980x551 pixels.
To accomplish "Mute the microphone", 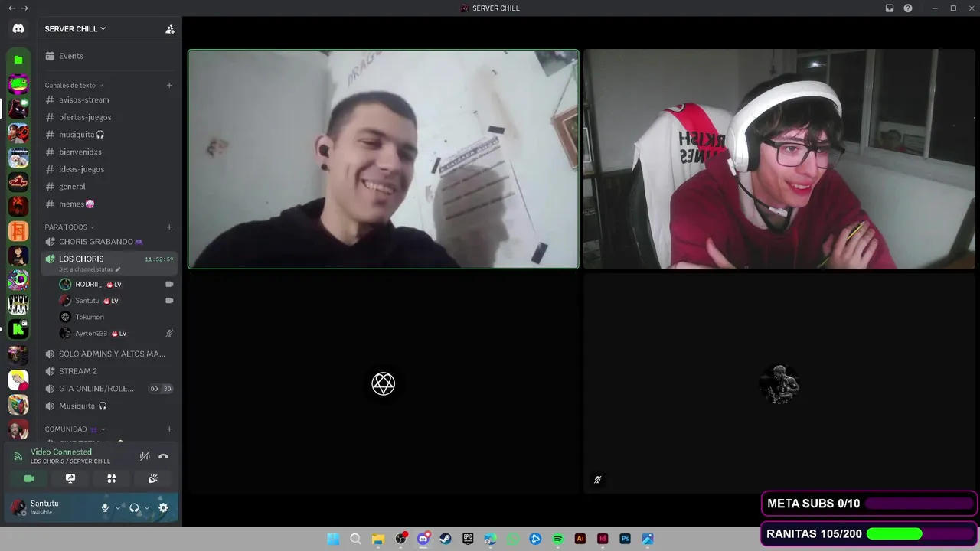I will 105,507.
